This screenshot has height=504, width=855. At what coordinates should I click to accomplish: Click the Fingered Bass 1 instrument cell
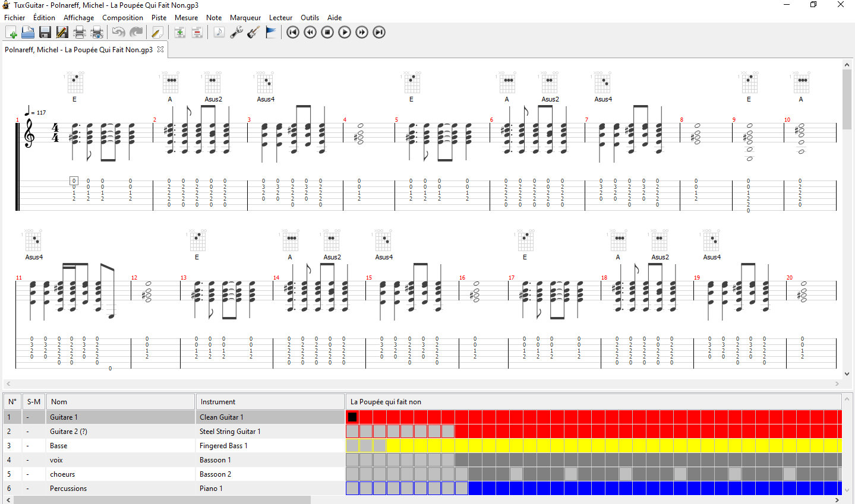pyautogui.click(x=270, y=446)
